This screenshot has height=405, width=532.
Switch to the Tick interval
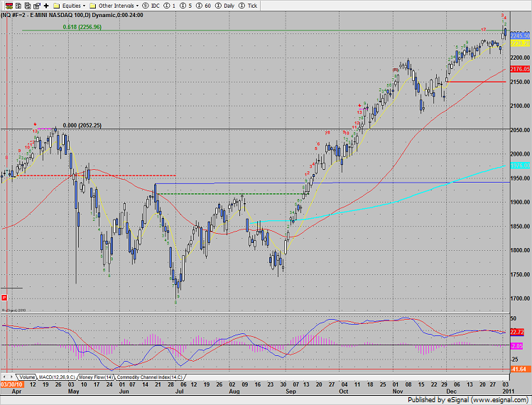[x=248, y=6]
